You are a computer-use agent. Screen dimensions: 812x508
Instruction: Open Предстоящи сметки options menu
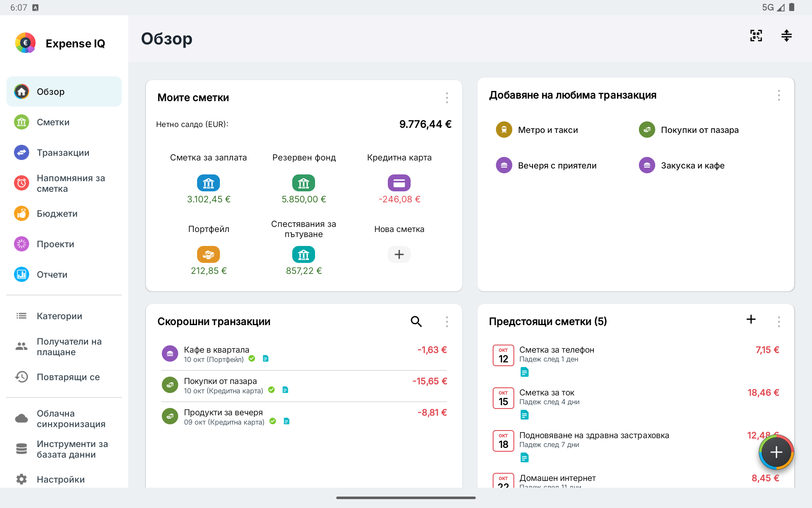click(779, 322)
